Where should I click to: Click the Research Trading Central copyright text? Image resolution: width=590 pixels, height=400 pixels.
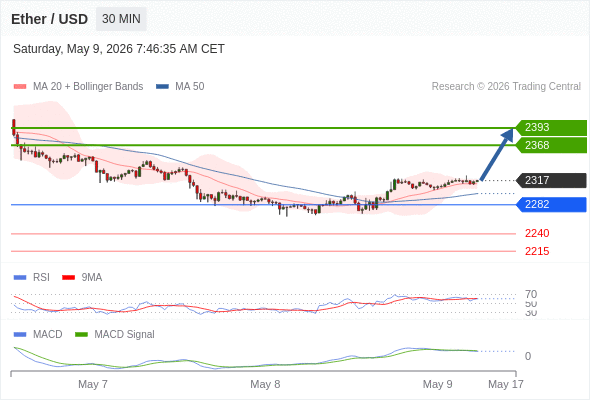click(x=506, y=87)
